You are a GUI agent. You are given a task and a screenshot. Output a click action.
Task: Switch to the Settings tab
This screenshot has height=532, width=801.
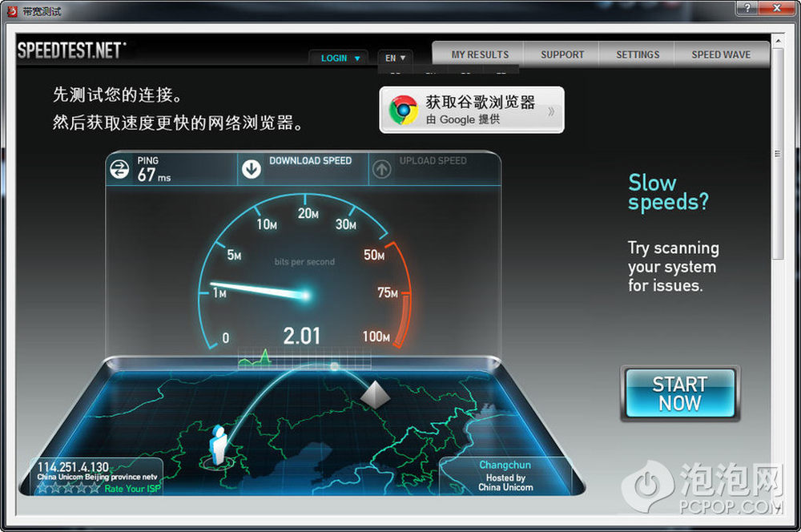(638, 54)
